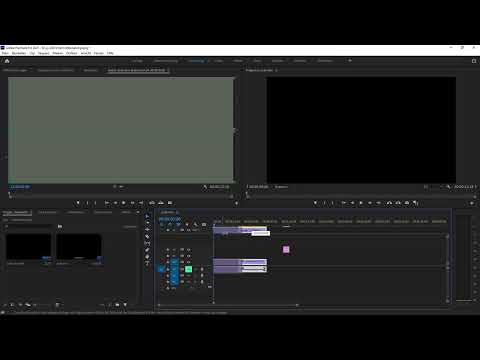The height and width of the screenshot is (360, 480).
Task: Select the Slip tool
Action: tap(148, 243)
